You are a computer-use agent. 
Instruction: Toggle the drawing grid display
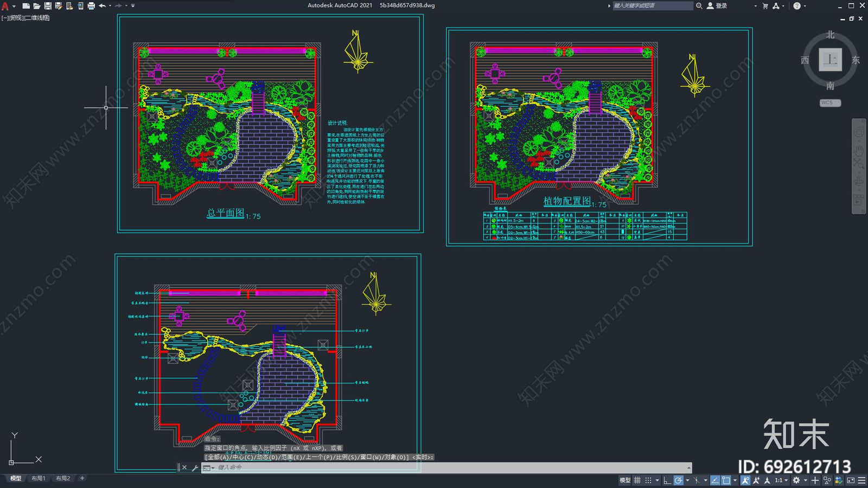(637, 480)
